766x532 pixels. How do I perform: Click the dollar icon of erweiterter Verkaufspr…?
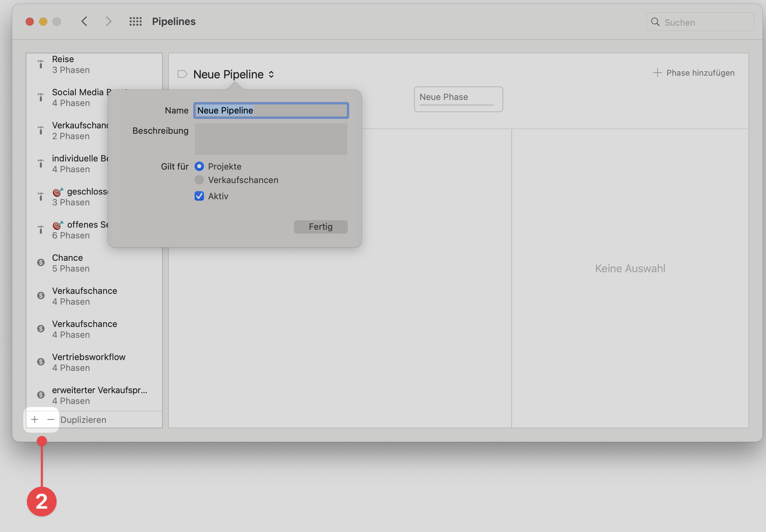[41, 395]
